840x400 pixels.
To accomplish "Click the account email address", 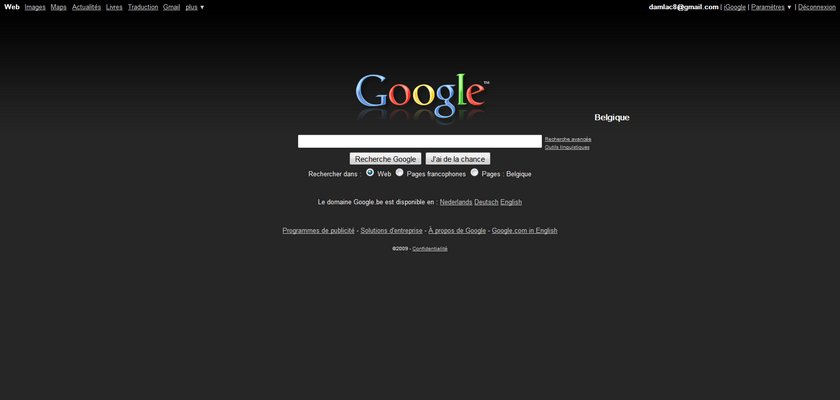I will (684, 7).
